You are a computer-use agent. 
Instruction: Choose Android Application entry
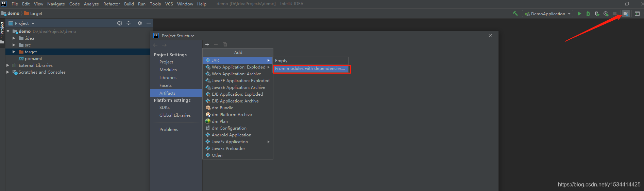(238, 135)
